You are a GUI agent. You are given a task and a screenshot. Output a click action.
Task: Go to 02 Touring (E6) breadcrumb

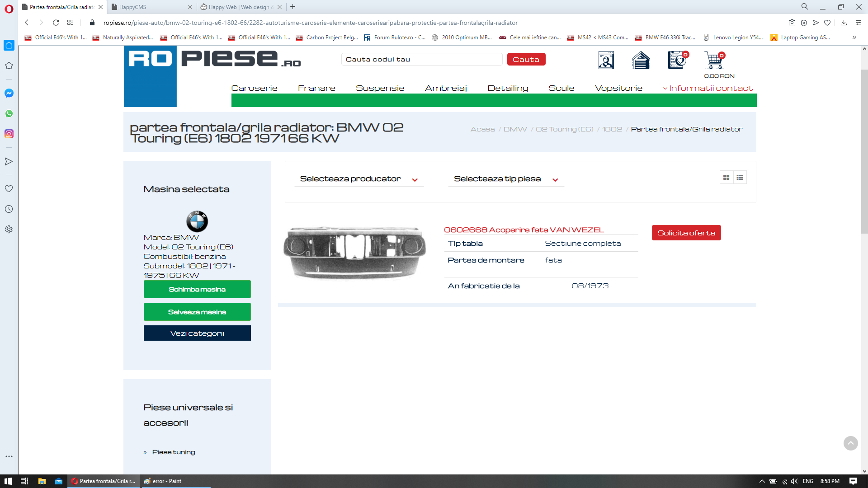(x=565, y=129)
